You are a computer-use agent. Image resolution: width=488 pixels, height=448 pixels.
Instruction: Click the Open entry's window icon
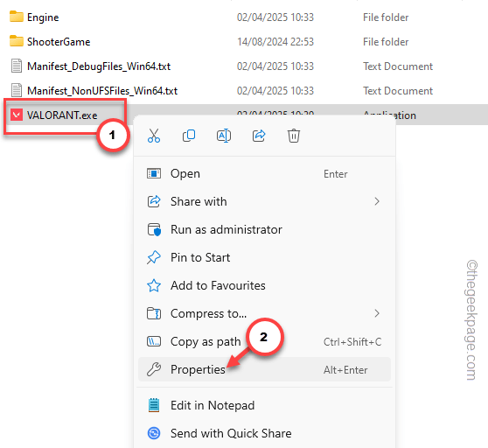(154, 173)
